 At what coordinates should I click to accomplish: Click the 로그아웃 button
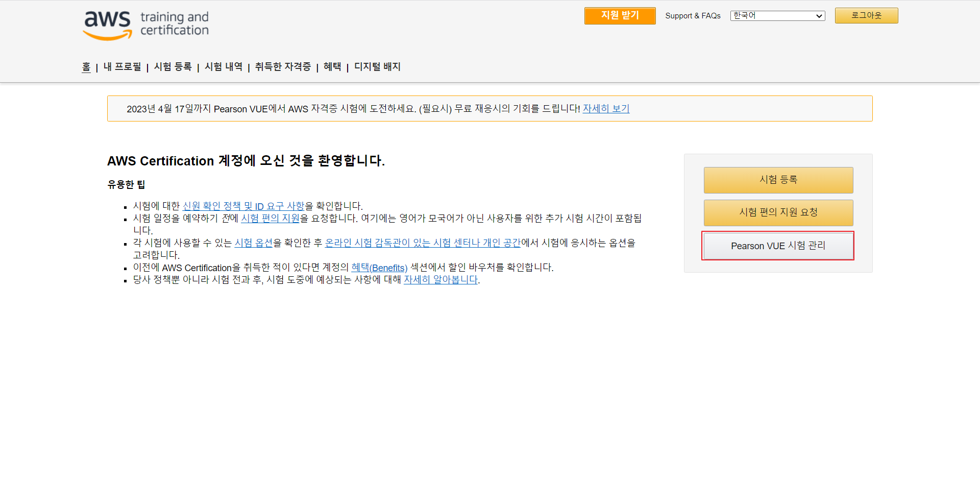pos(866,16)
